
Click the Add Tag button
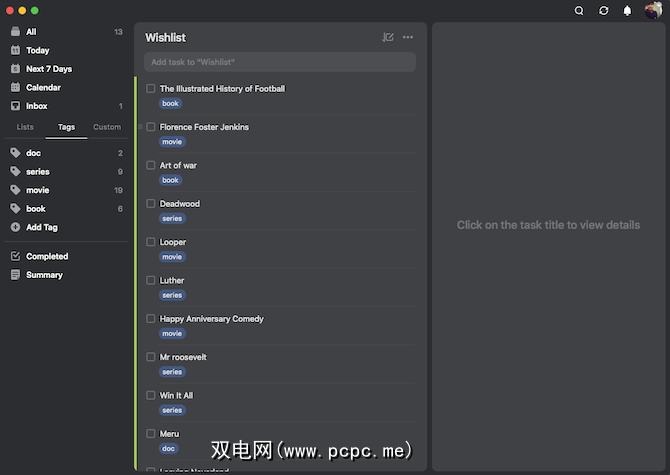pos(41,227)
